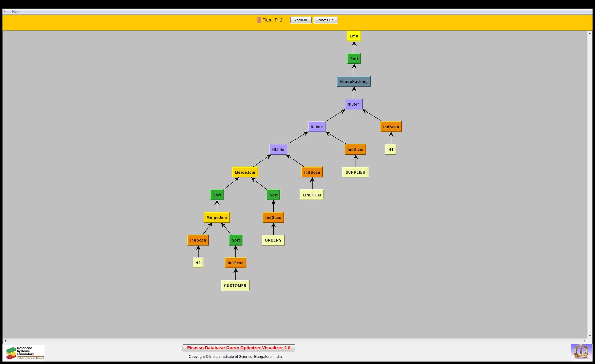Click the topmost NLJoin node
This screenshot has width=595, height=364.
click(x=353, y=104)
